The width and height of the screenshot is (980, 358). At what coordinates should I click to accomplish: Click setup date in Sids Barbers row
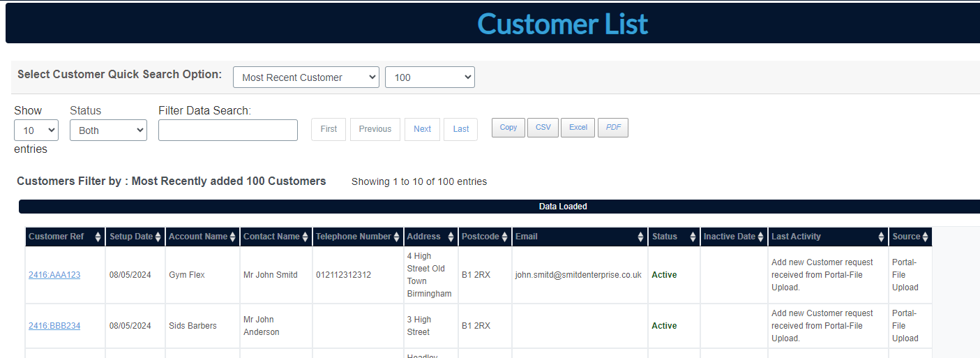point(130,326)
